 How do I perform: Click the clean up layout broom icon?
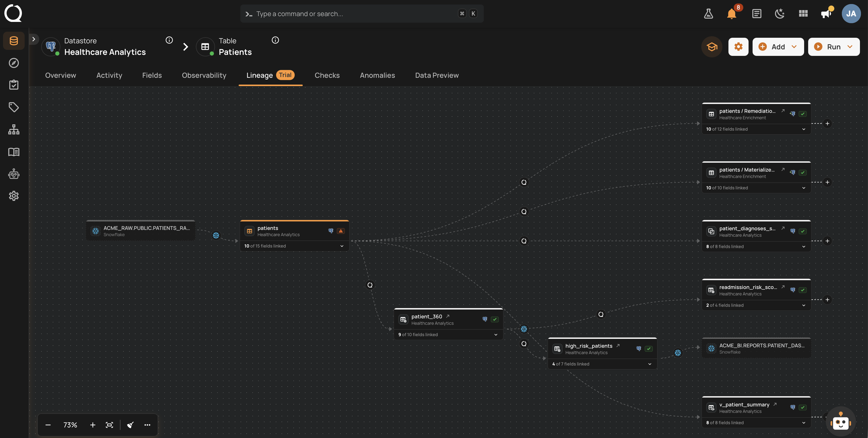131,425
